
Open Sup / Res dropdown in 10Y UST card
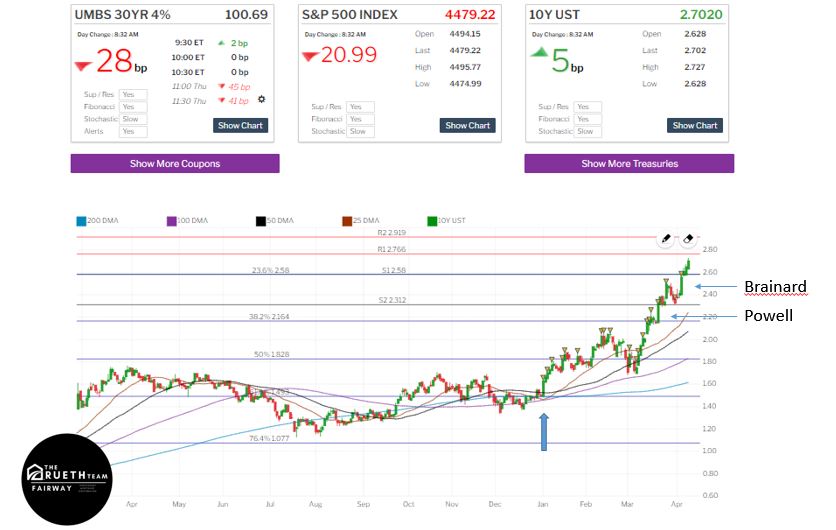588,107
